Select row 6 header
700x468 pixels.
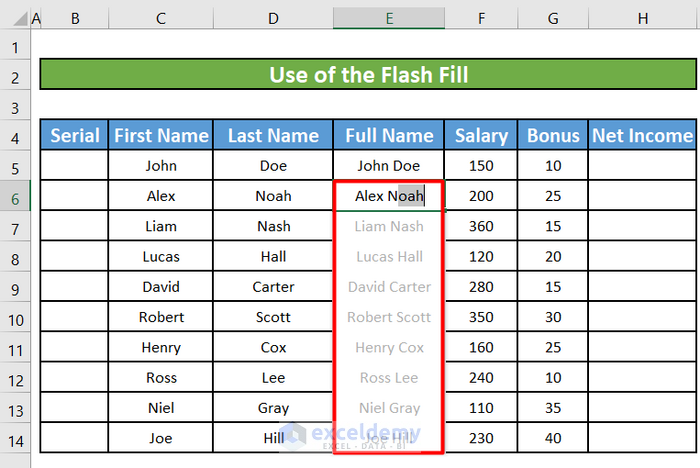coord(15,197)
